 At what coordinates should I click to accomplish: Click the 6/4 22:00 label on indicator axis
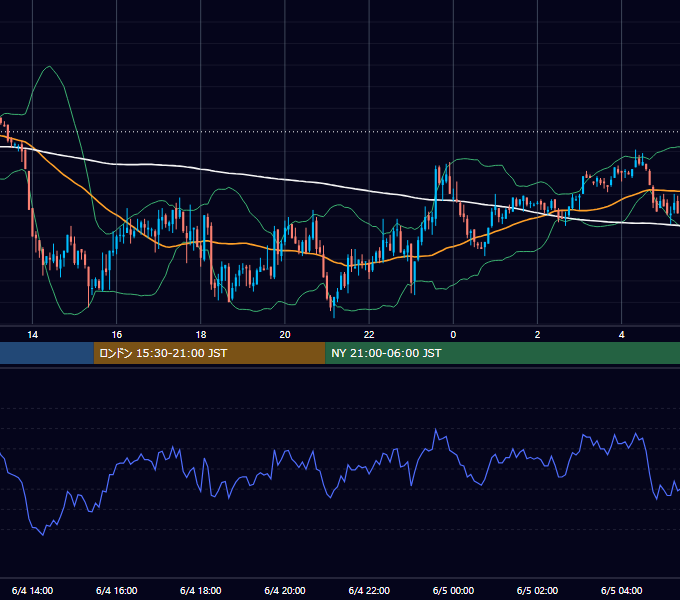click(369, 590)
